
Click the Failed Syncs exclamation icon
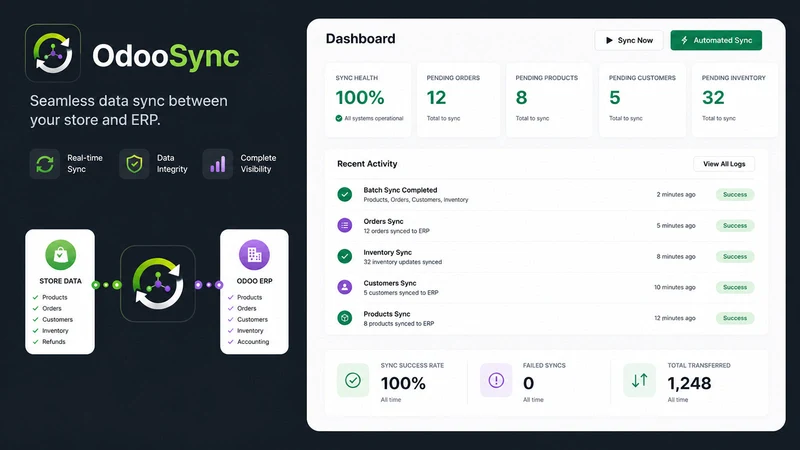point(496,380)
